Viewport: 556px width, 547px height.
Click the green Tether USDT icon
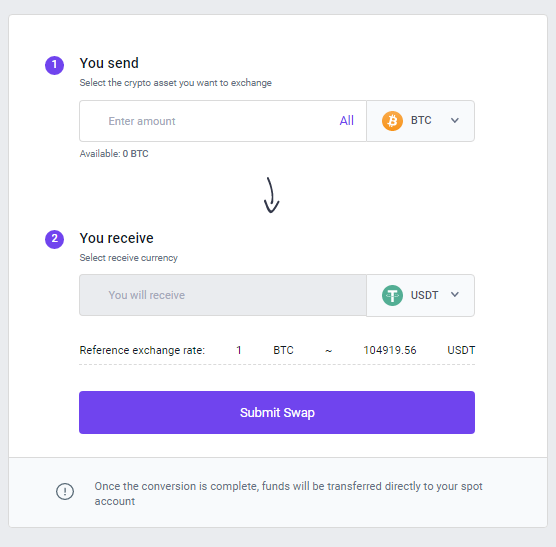[x=392, y=295]
